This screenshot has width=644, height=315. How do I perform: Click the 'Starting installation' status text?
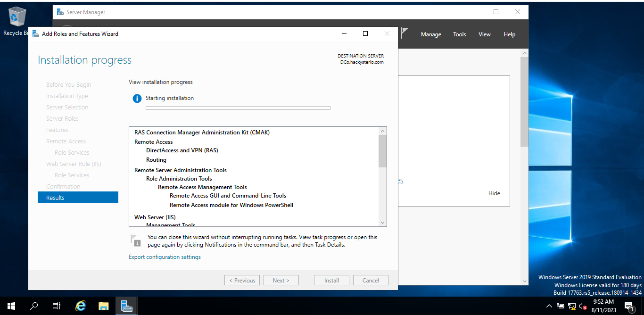pos(170,98)
